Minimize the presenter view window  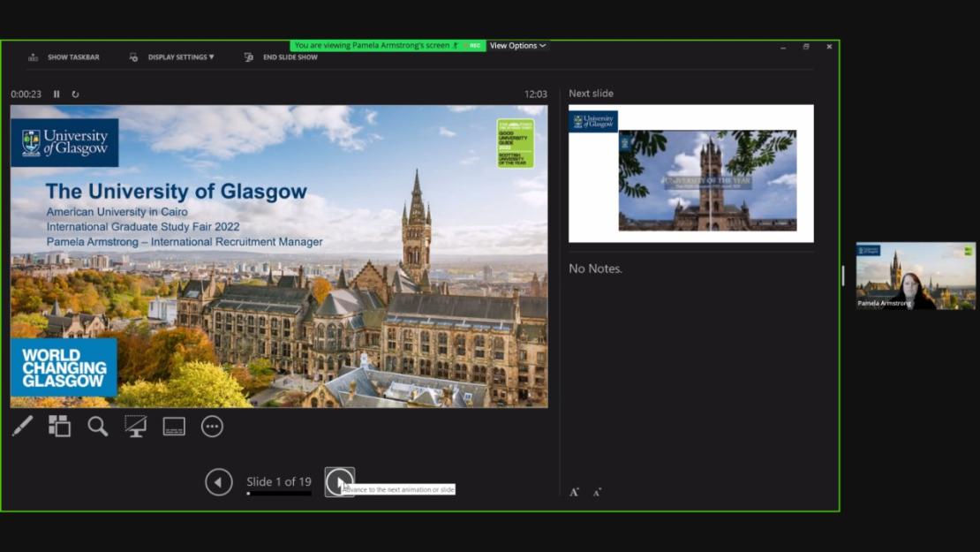(783, 47)
